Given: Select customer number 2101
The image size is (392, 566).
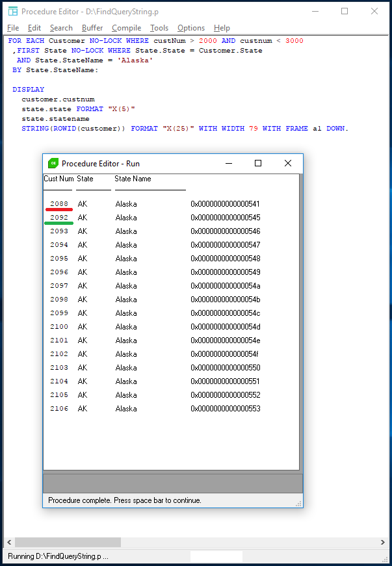Looking at the screenshot, I should 59,341.
